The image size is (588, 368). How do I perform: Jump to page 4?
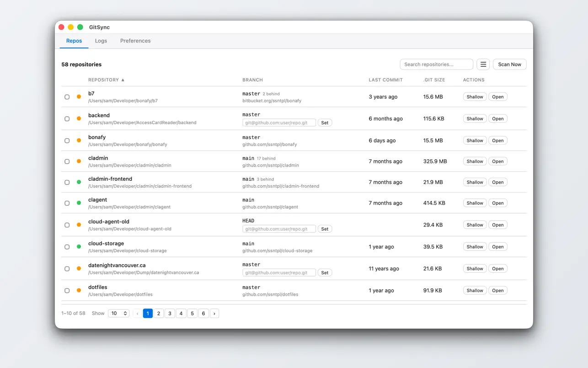(181, 314)
